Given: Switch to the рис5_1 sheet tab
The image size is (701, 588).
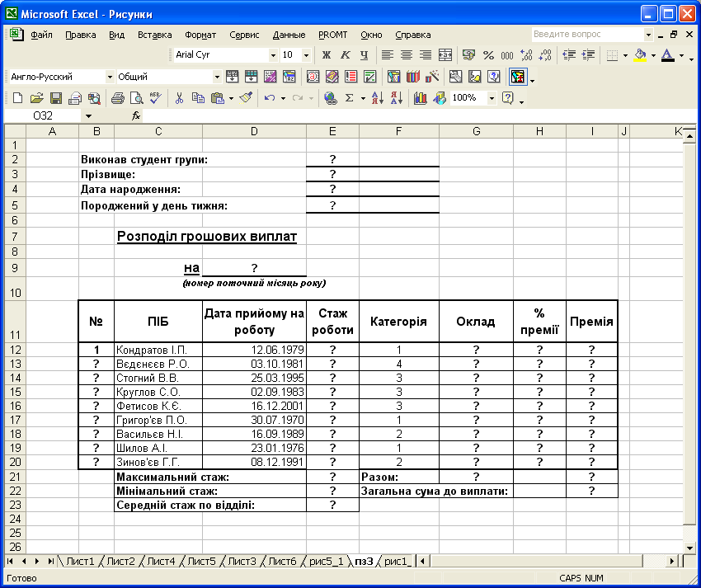Looking at the screenshot, I should click(x=327, y=561).
